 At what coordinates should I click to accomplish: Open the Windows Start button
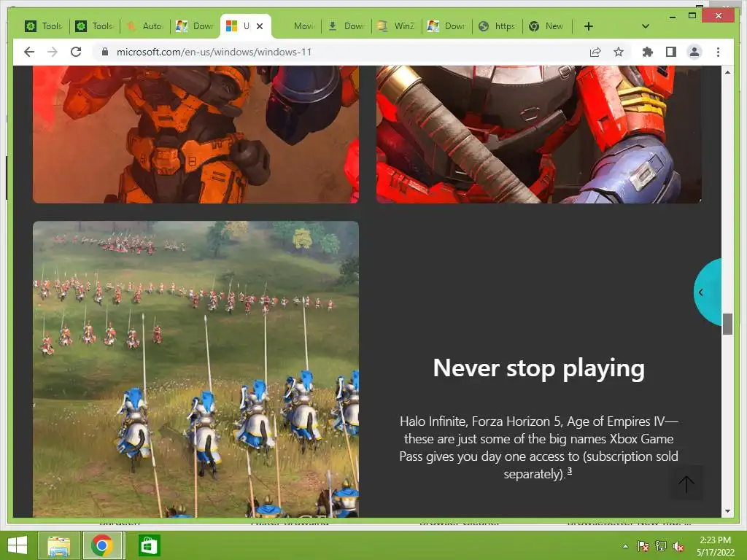(x=18, y=545)
